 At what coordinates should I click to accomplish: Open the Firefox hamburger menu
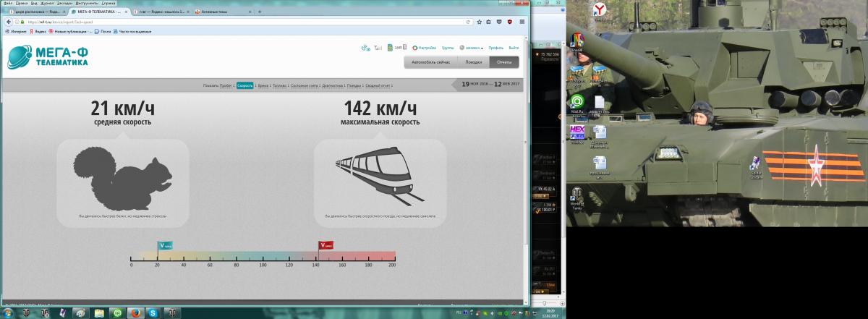pos(522,22)
